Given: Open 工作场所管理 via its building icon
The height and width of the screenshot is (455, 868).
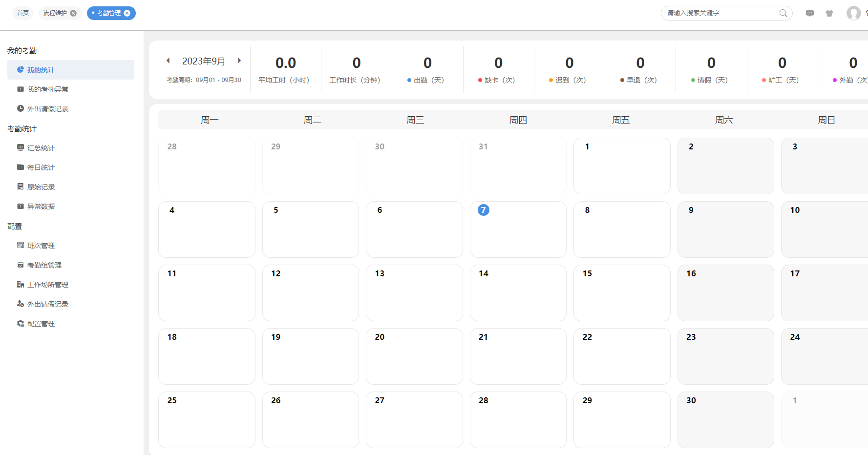Looking at the screenshot, I should point(21,284).
